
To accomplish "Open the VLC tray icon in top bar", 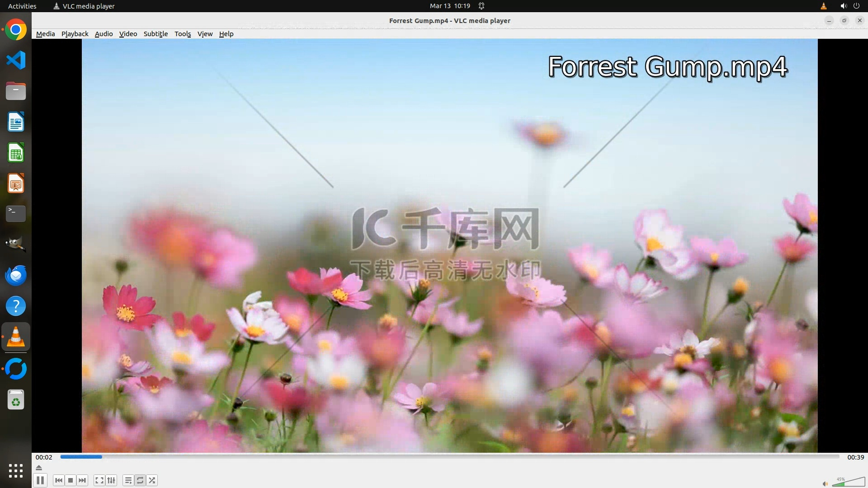I will [823, 6].
